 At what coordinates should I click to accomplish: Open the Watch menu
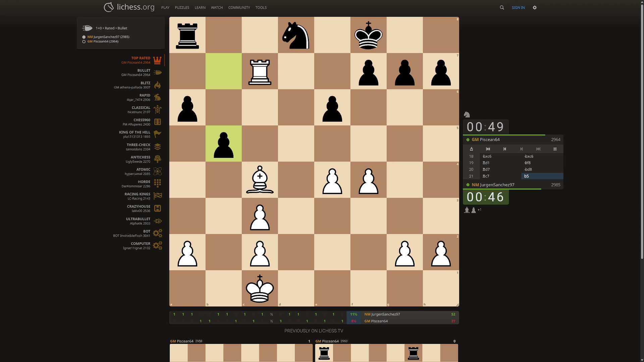(x=217, y=7)
